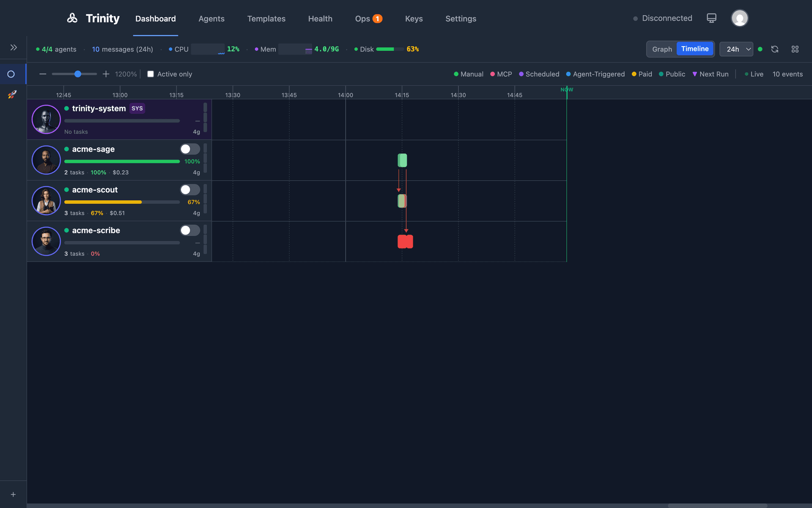This screenshot has height=508, width=812.
Task: Switch to the Agents tab
Action: tap(211, 19)
